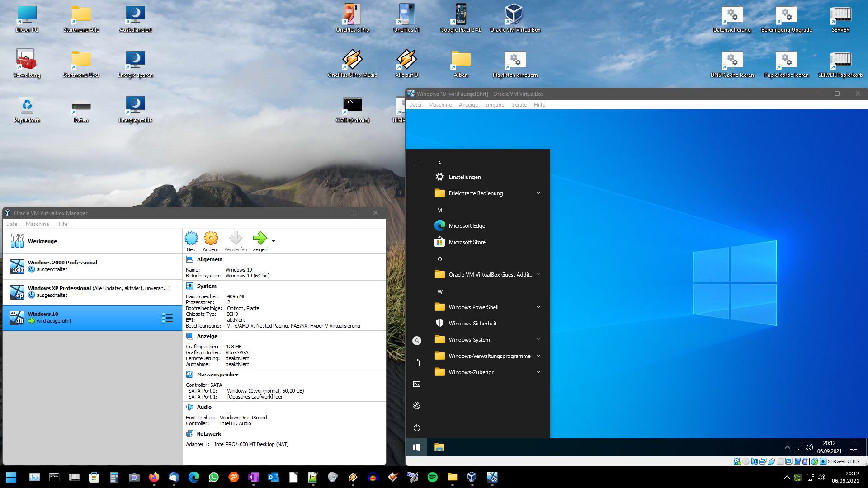The image size is (868, 488).
Task: Open the Werkzeuge tools entry
Action: (42, 241)
